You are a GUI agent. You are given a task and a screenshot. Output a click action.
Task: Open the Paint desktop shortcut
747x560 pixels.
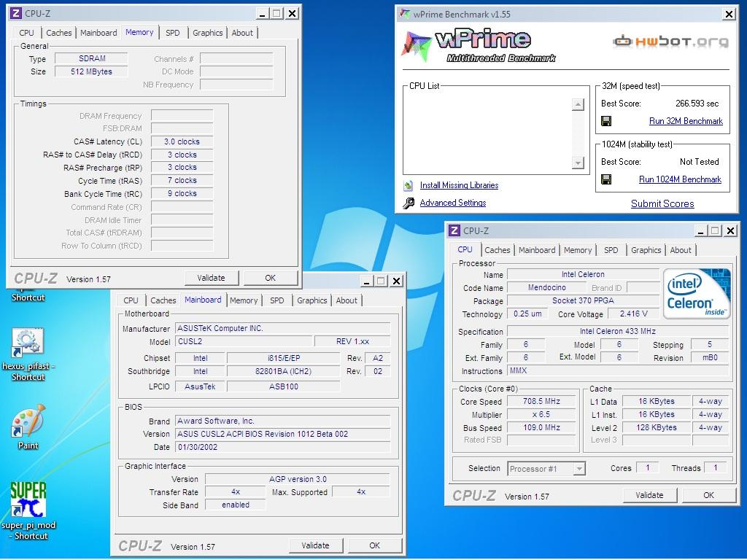tap(28, 427)
